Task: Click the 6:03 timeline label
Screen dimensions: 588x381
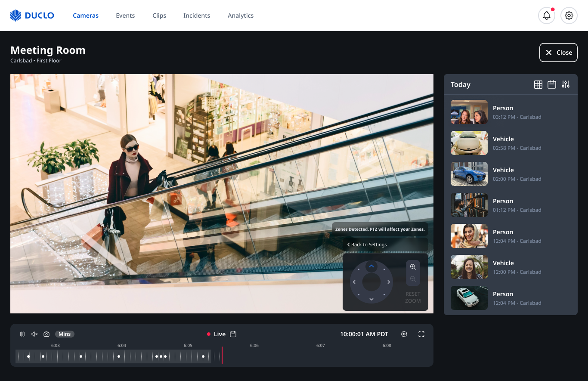Action: [56, 345]
